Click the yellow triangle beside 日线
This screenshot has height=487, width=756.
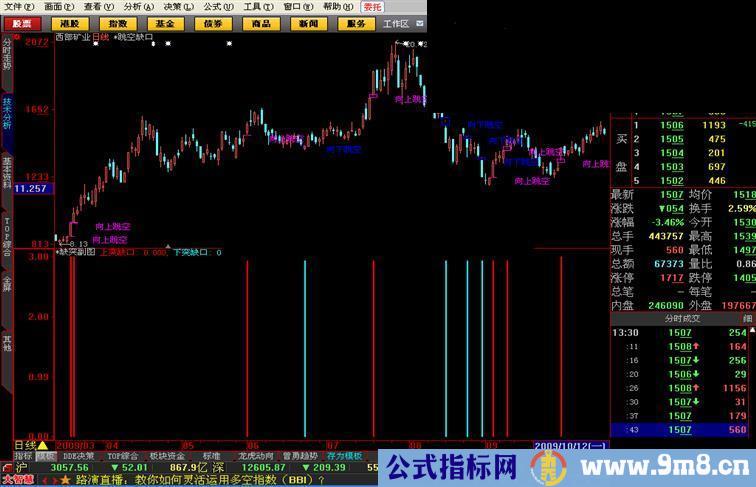coord(43,444)
